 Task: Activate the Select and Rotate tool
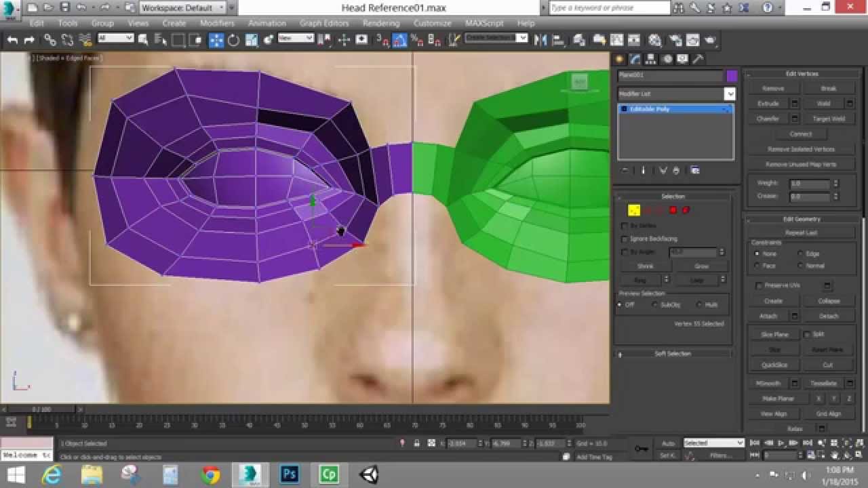[x=233, y=40]
